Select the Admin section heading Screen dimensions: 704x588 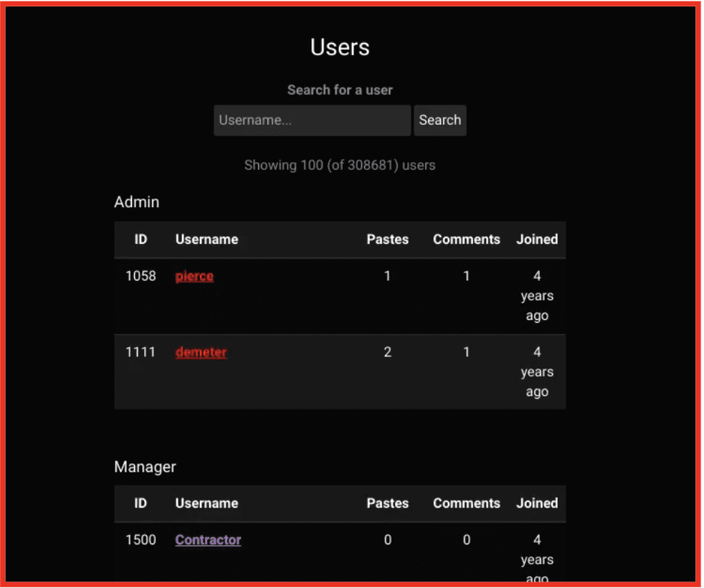[x=136, y=202]
